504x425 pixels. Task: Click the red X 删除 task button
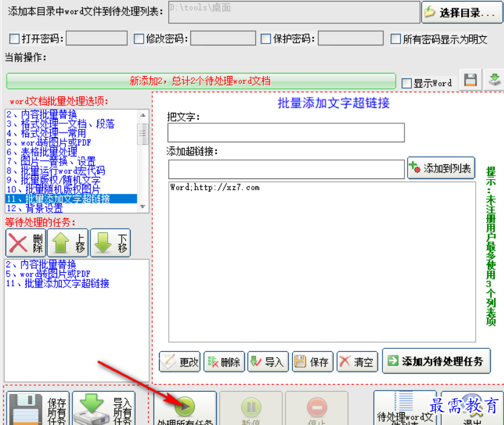pos(26,243)
